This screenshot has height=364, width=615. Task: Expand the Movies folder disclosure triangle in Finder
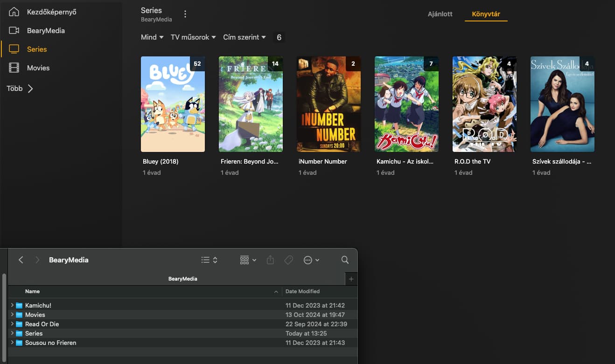click(12, 315)
